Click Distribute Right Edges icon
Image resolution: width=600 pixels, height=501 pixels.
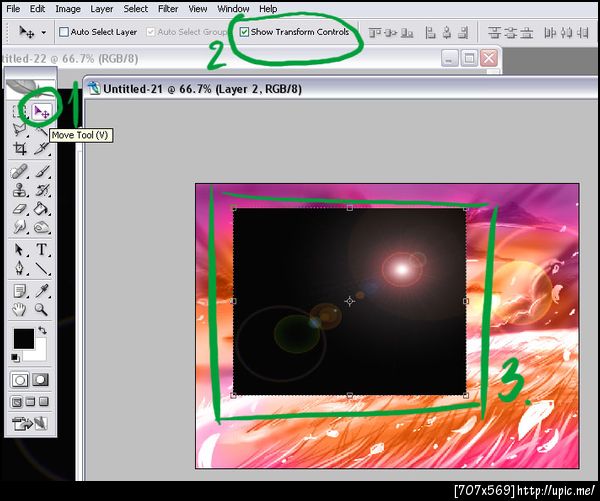pyautogui.click(x=582, y=33)
